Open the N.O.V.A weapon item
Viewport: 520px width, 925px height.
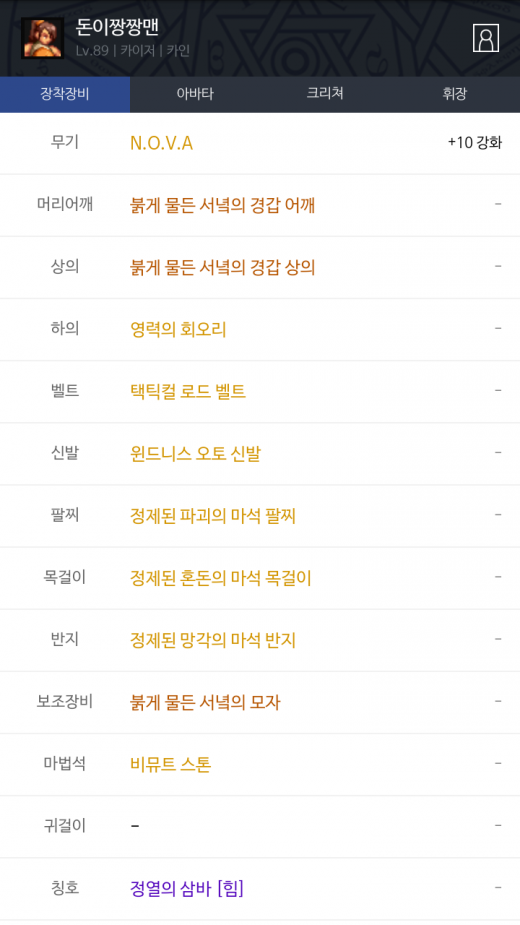[x=161, y=143]
